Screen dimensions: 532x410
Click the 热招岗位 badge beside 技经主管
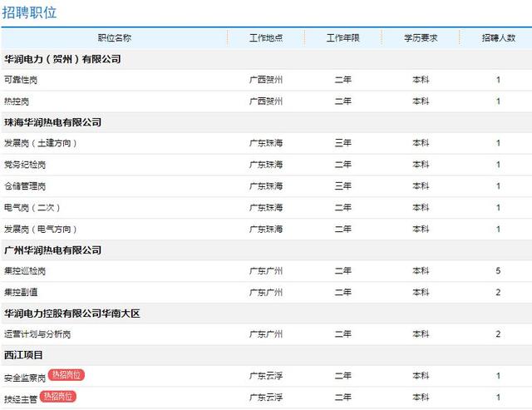pos(58,396)
